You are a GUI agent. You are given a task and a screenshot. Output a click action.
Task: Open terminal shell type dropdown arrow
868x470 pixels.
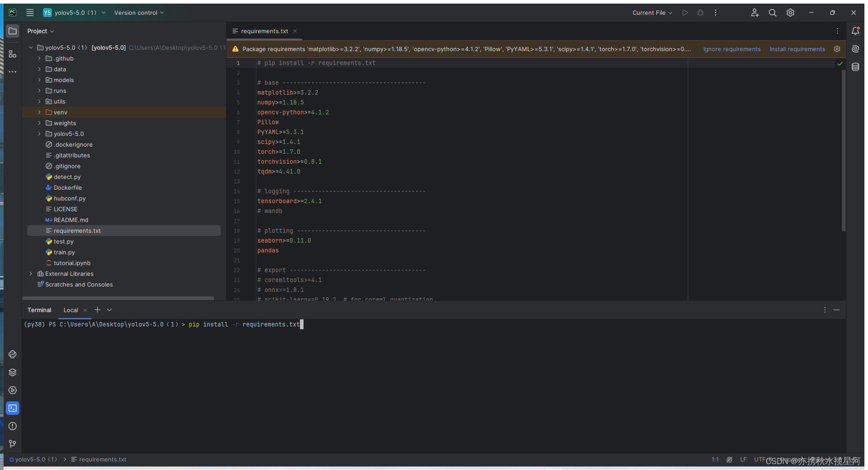109,310
